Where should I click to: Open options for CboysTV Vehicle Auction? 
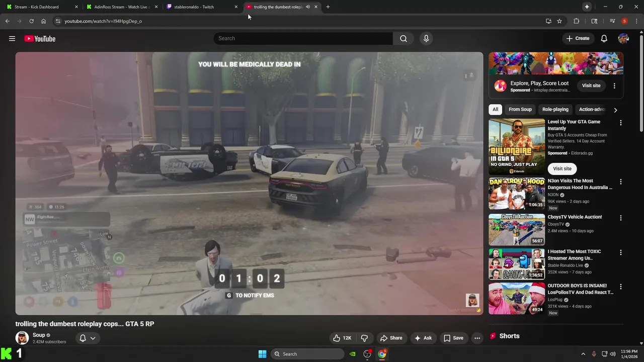point(621,218)
